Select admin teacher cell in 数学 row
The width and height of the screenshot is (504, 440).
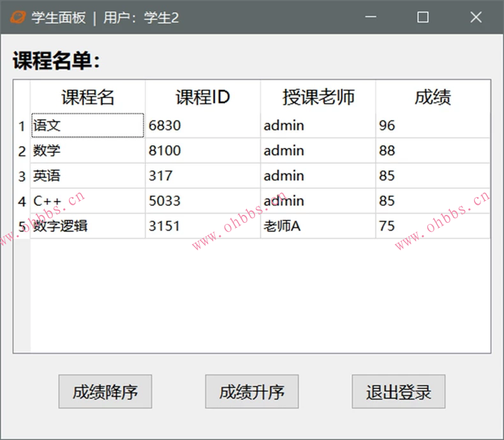pos(318,150)
